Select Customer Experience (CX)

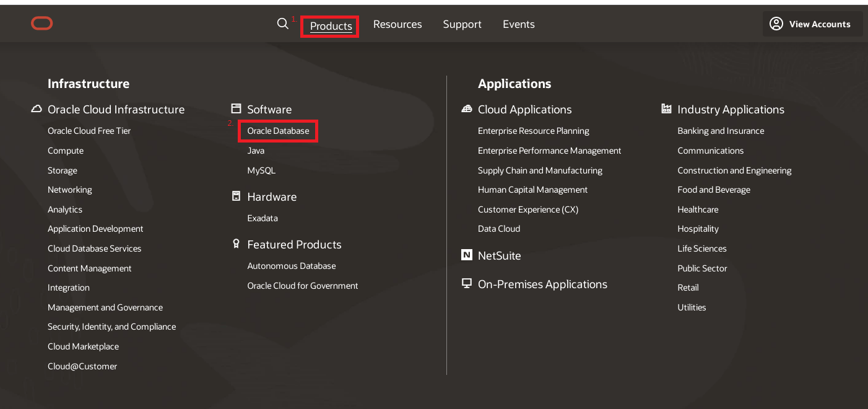(528, 209)
